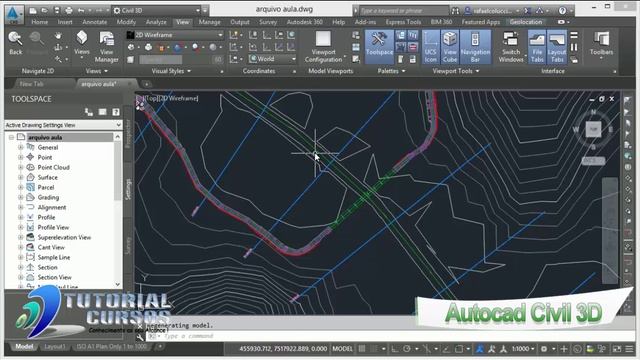Switch to the Annotate ribbon tab
This screenshot has width=640, height=360.
(x=95, y=22)
